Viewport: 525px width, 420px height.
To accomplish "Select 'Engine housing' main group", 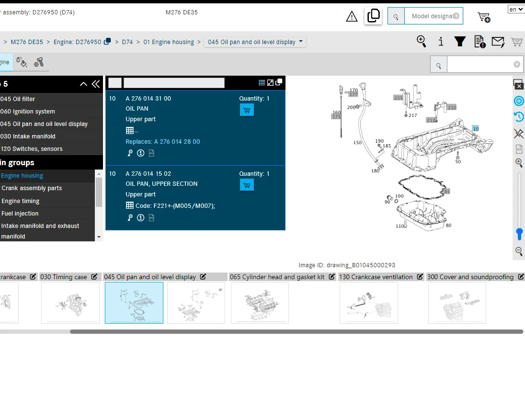I will click(47, 176).
